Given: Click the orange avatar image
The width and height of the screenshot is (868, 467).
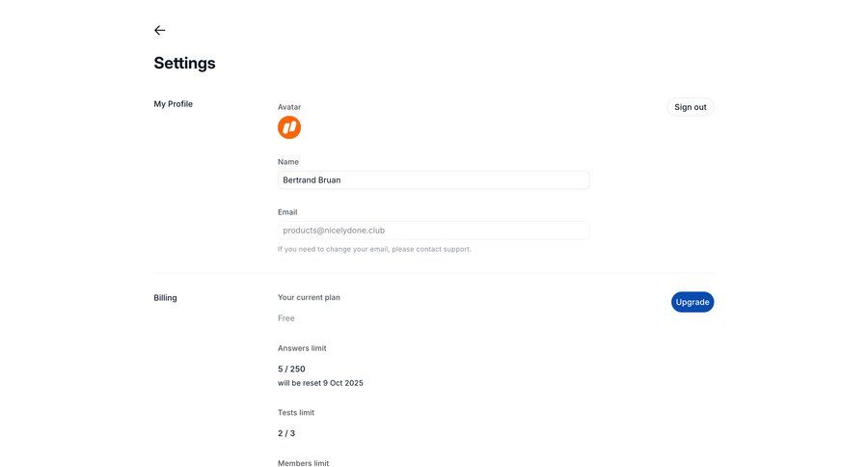Looking at the screenshot, I should click(x=289, y=127).
